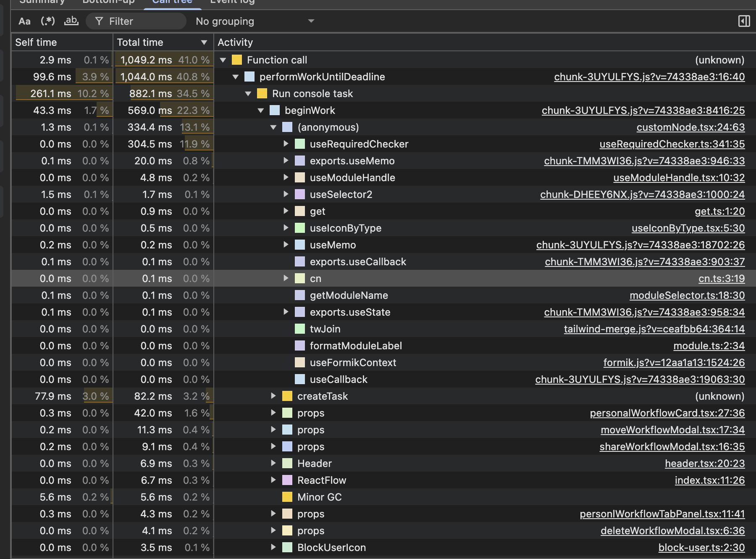This screenshot has height=559, width=756.
Task: Enable the regular expression (.*) filter
Action: coord(48,21)
